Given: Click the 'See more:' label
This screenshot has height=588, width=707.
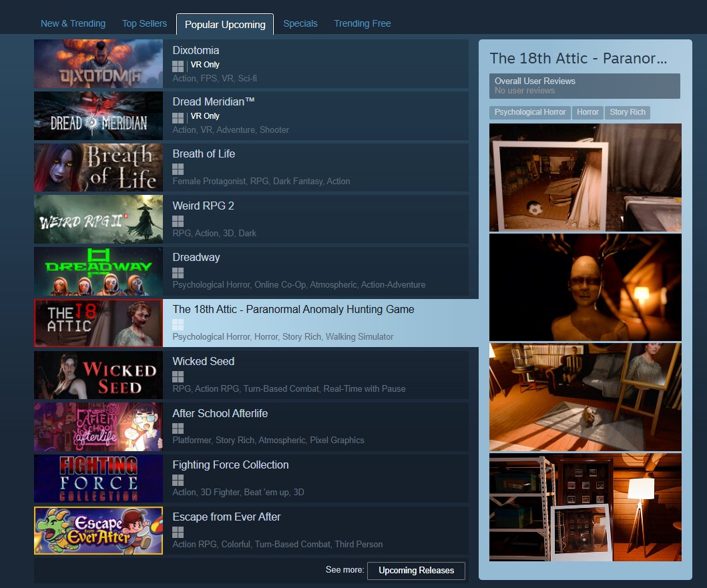Looking at the screenshot, I should [x=344, y=570].
